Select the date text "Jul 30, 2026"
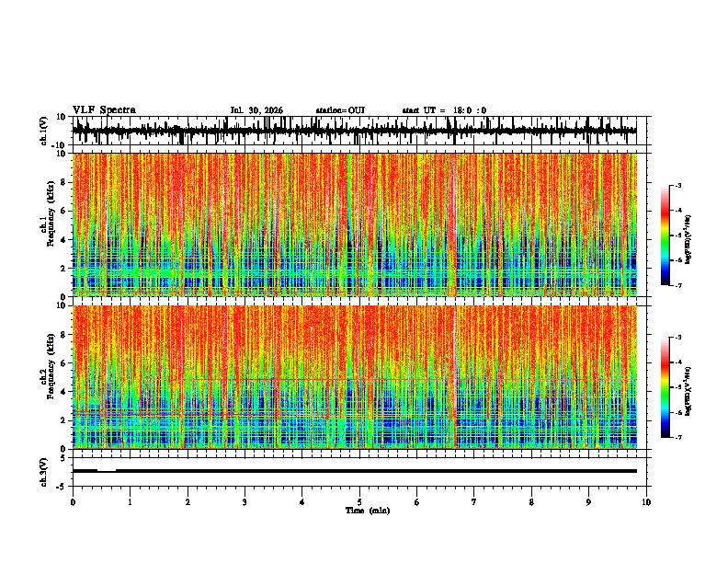 256,110
